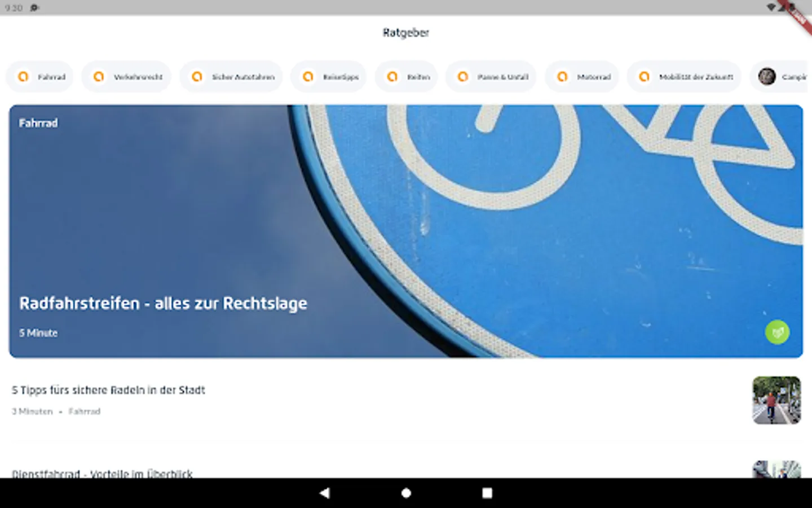Tap the Android recent apps square button

pos(487,493)
